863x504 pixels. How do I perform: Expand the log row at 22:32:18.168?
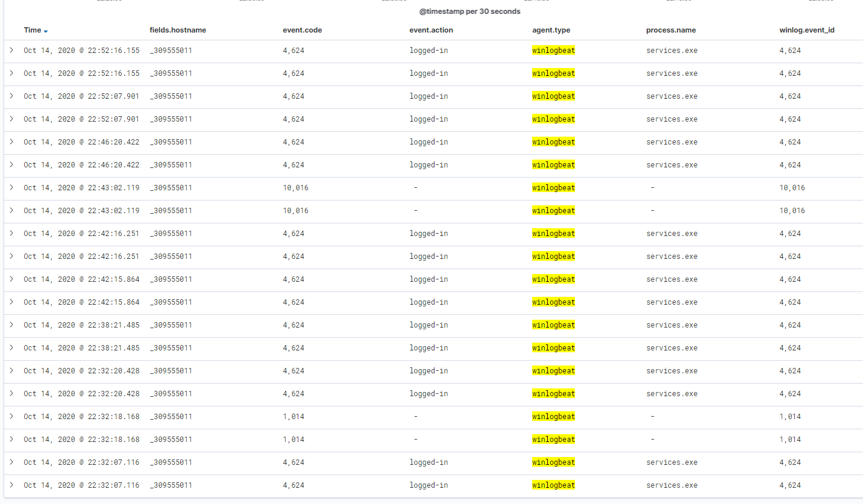click(11, 417)
